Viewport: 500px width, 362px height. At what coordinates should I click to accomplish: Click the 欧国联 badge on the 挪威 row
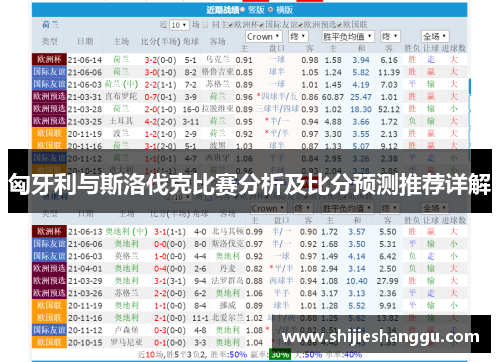(49, 305)
